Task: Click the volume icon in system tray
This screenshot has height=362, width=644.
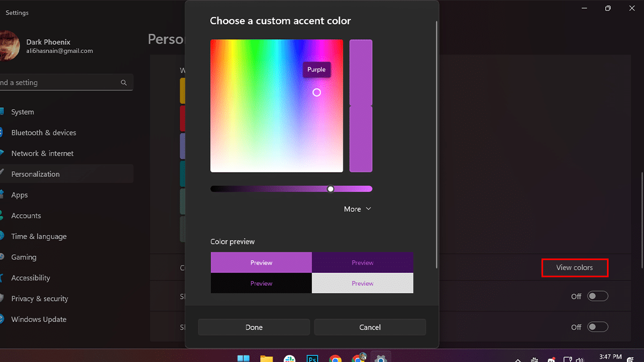Action: 580,360
